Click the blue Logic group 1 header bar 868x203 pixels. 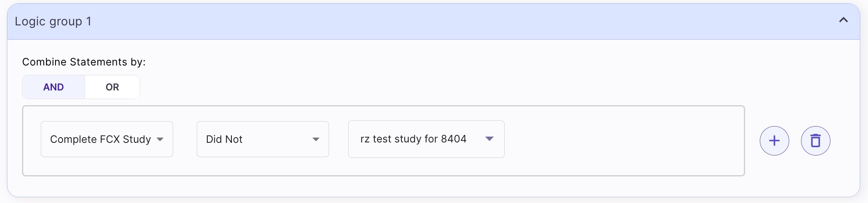[434, 22]
